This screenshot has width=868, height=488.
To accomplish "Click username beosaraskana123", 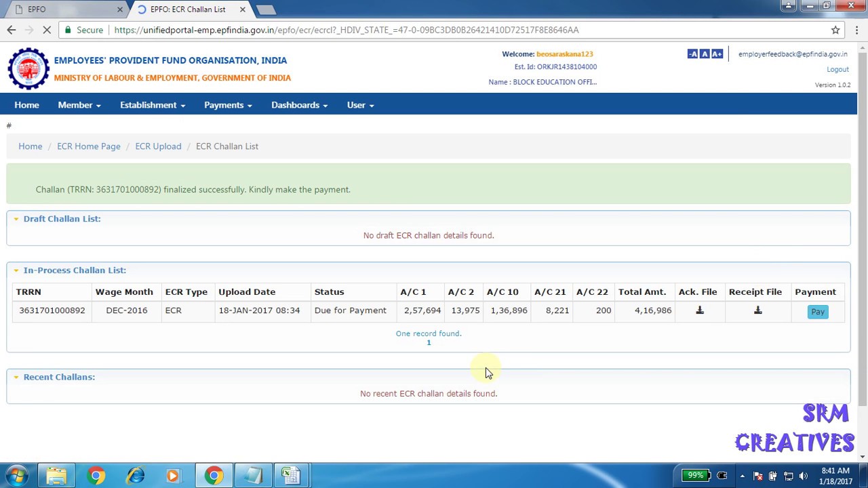I will pyautogui.click(x=565, y=54).
